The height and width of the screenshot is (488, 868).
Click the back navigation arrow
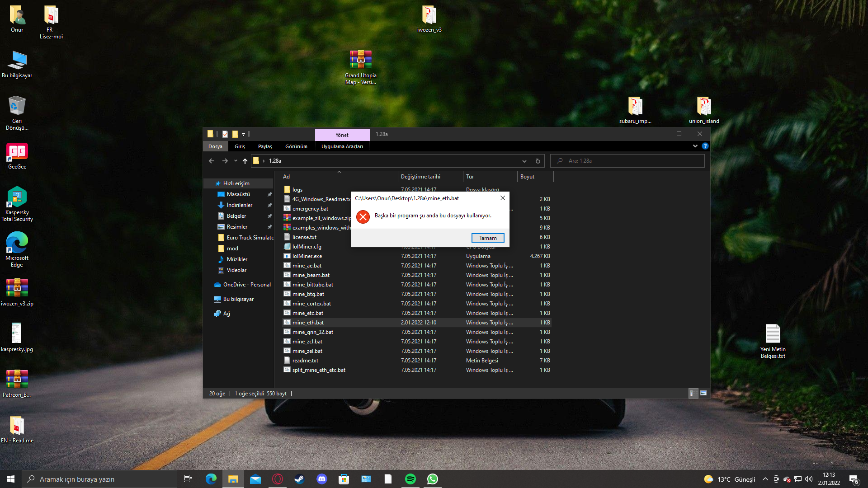coord(212,161)
